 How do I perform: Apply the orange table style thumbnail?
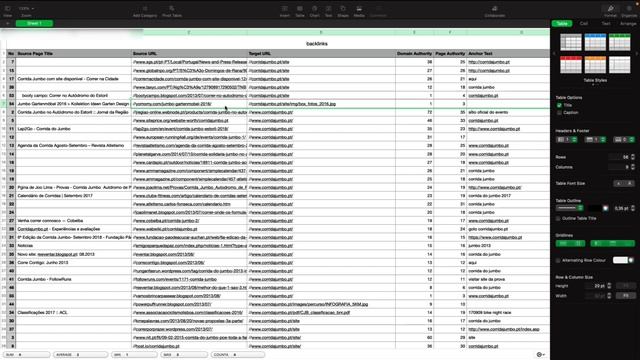(x=595, y=65)
